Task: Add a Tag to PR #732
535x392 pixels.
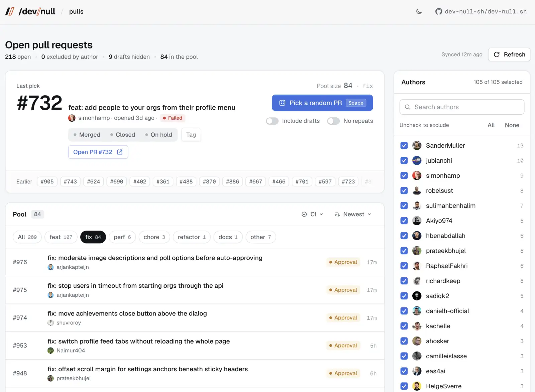Action: [x=191, y=135]
